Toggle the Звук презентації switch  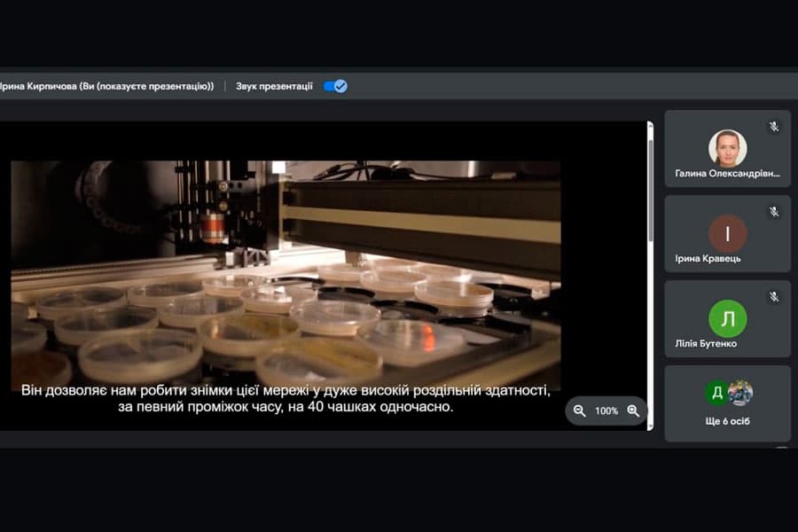(x=335, y=87)
